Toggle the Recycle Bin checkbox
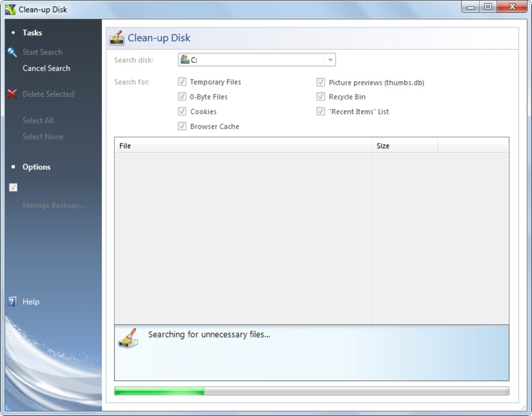The width and height of the screenshot is (532, 416). (321, 97)
